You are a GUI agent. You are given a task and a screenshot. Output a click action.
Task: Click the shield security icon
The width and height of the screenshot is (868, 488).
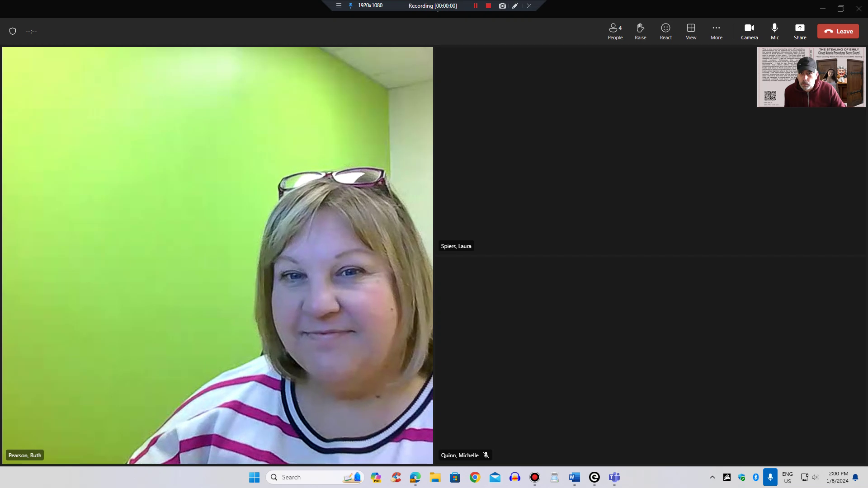pos(13,31)
